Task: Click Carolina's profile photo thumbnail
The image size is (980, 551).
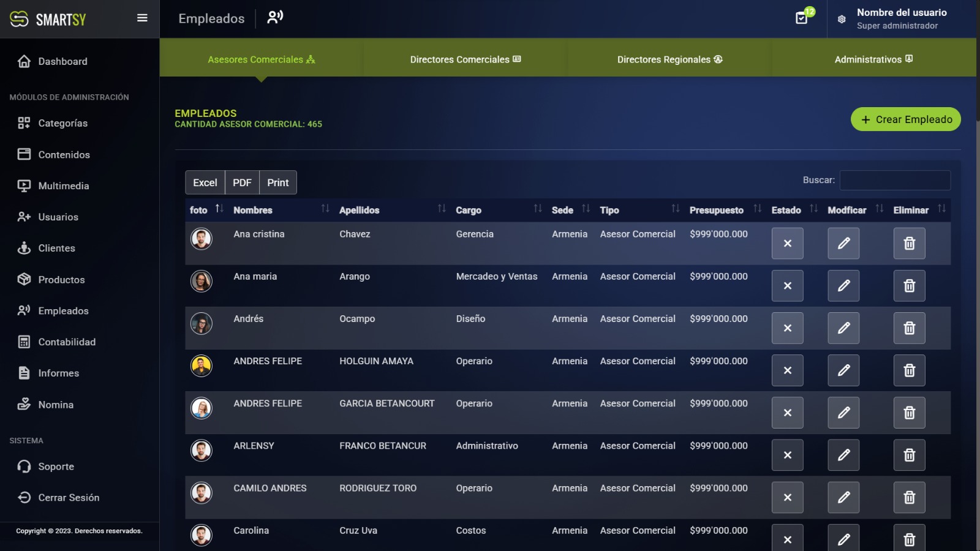Action: point(202,534)
